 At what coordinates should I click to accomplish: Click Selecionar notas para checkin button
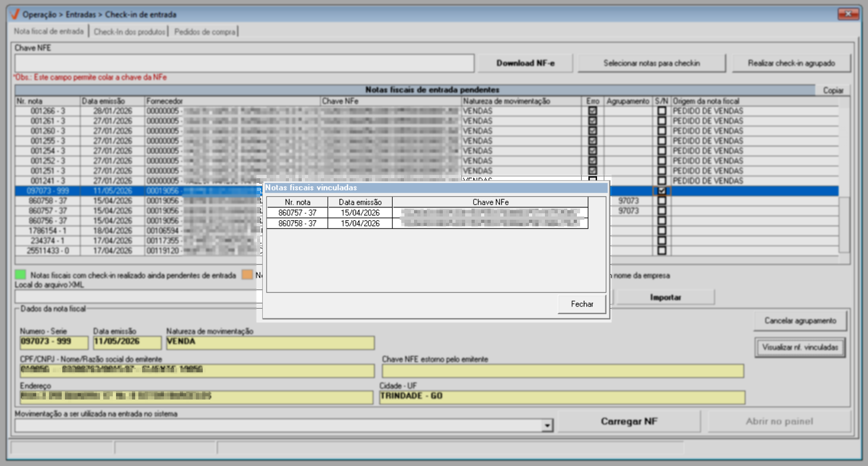651,63
